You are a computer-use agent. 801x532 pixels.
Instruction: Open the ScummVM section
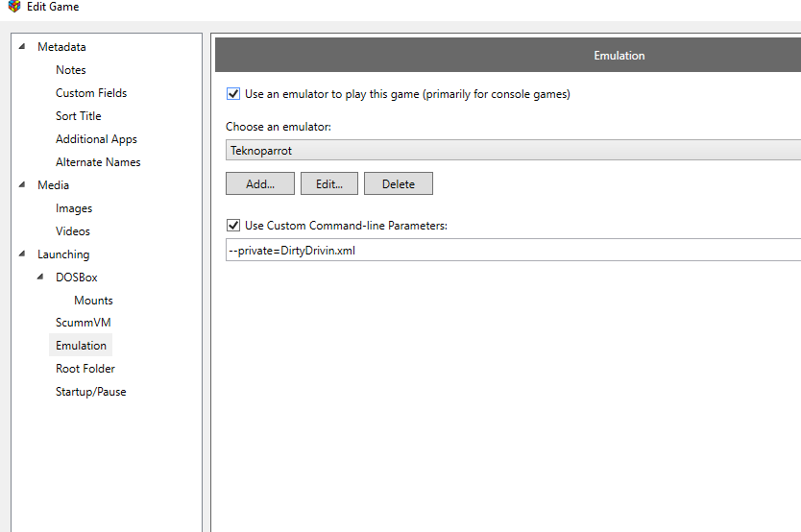pyautogui.click(x=83, y=322)
